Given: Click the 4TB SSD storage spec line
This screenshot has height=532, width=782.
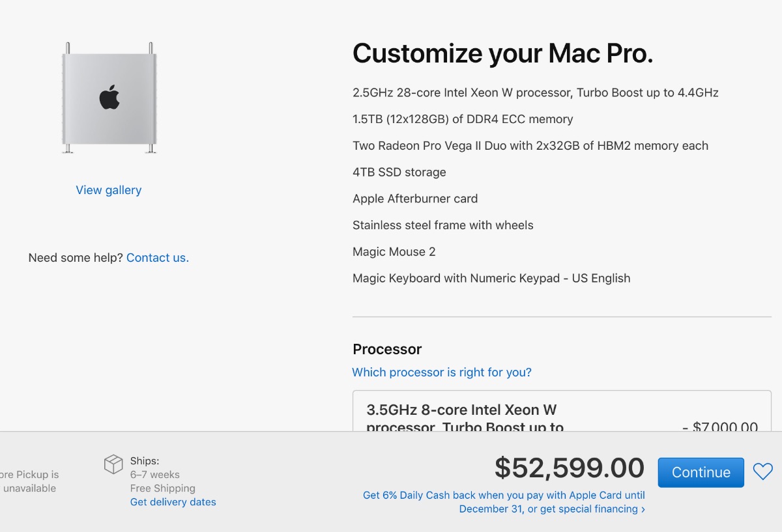Looking at the screenshot, I should pyautogui.click(x=399, y=173).
